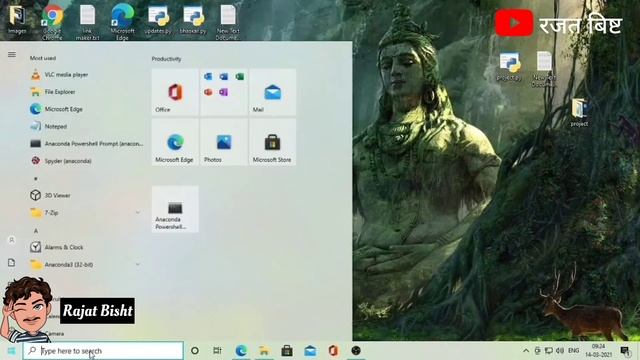This screenshot has height=360, width=640.
Task: Click the Microsoft Edge tile in Productivity
Action: click(x=175, y=142)
